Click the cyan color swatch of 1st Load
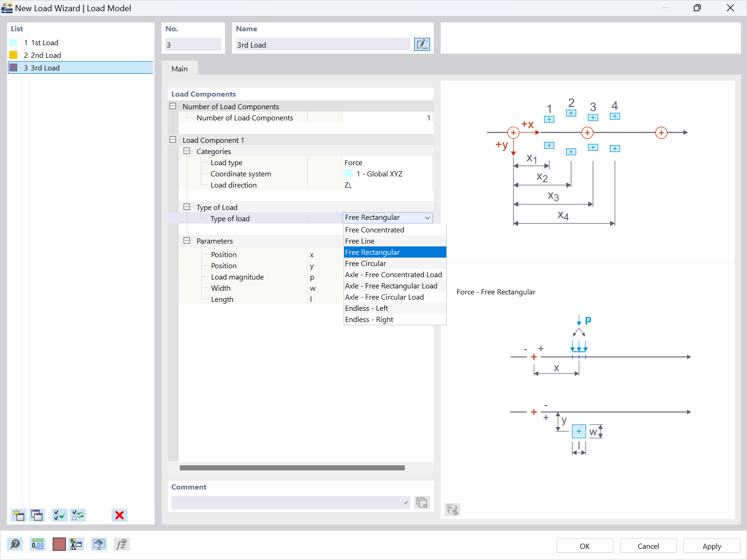Image resolution: width=747 pixels, height=560 pixels. pos(14,42)
